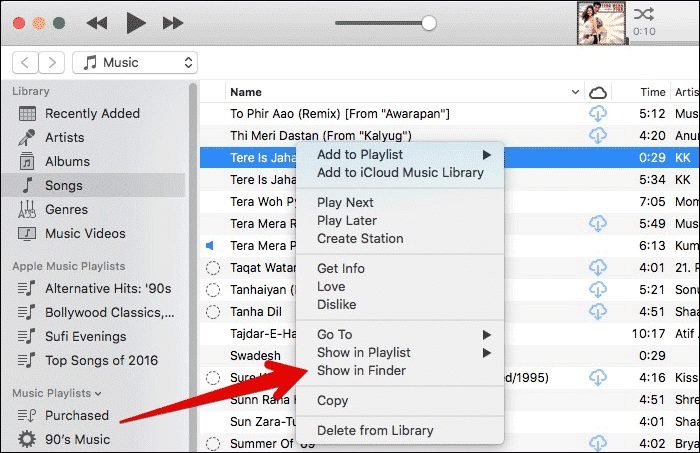Sort by the Time column header
700x453 pixels.
653,92
